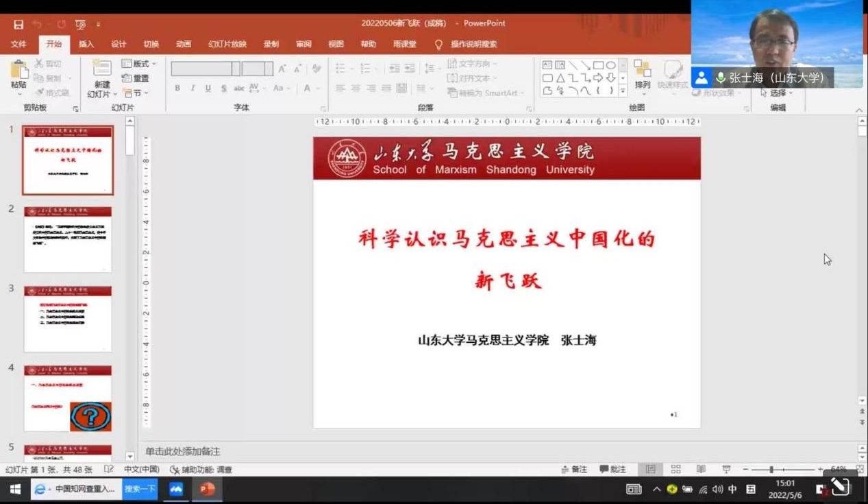The image size is (868, 504).
Task: Toggle Center alignment paragraph button
Action: 356,88
